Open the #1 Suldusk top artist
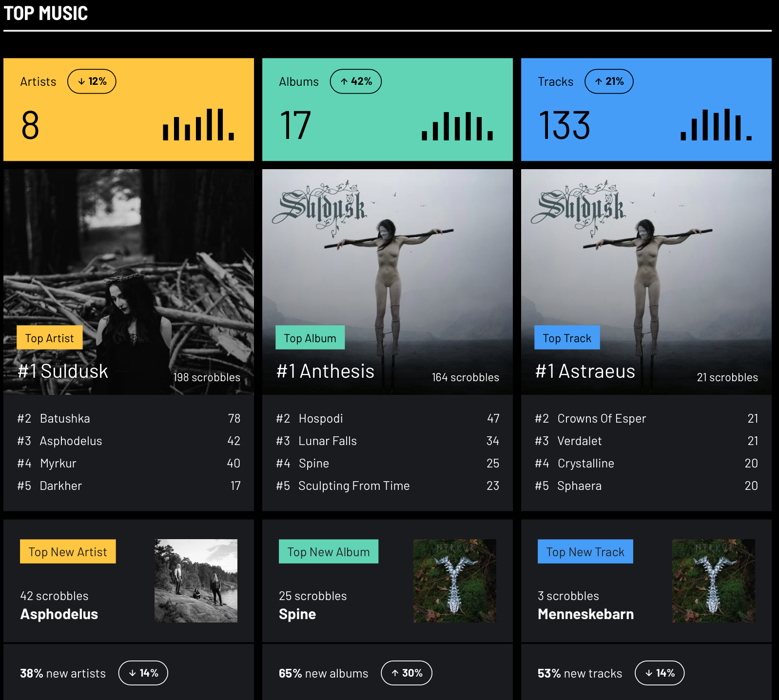The height and width of the screenshot is (700, 779). pyautogui.click(x=63, y=371)
